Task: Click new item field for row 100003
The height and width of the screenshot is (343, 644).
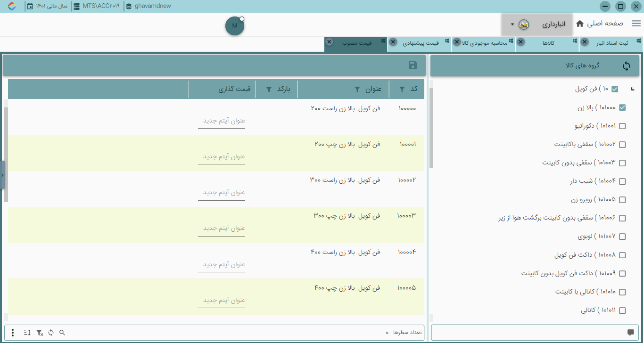Action: coord(222,229)
